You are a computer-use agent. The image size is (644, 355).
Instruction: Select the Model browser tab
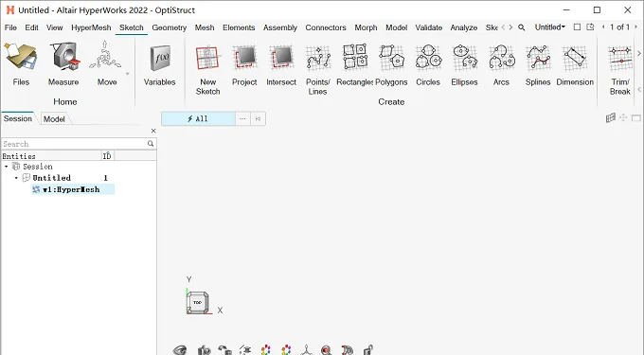(54, 119)
